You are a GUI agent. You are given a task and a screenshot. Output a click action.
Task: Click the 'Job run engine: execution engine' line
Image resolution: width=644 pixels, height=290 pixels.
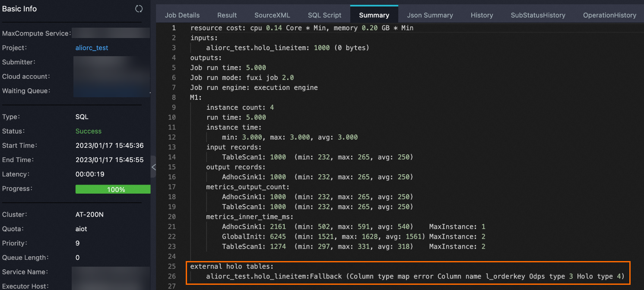[x=254, y=88]
